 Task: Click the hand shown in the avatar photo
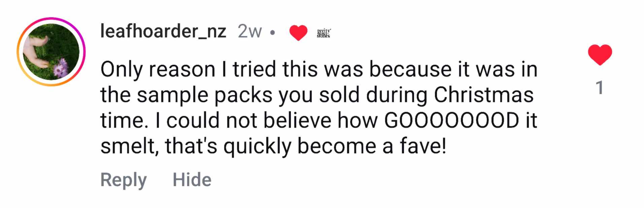(37, 51)
